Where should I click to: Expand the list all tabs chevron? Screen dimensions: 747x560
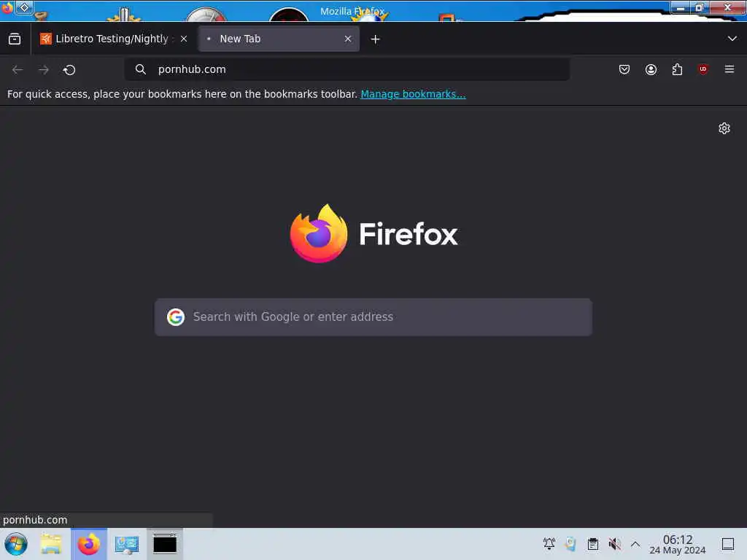pyautogui.click(x=732, y=39)
